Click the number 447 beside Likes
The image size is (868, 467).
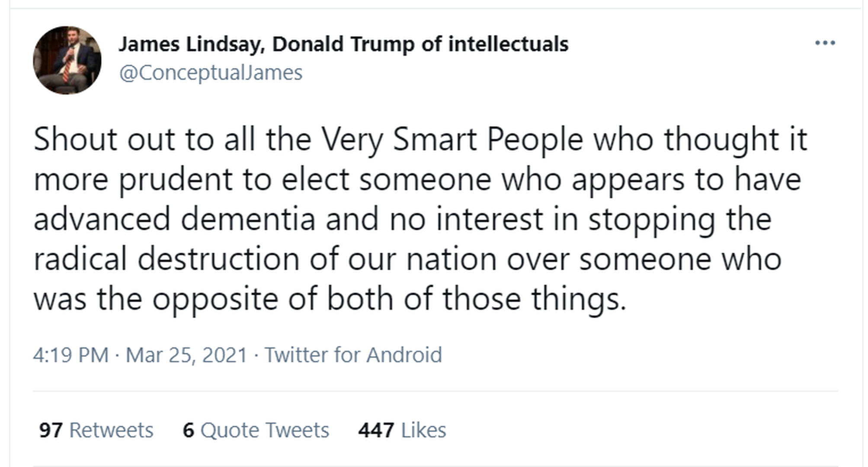click(x=376, y=430)
